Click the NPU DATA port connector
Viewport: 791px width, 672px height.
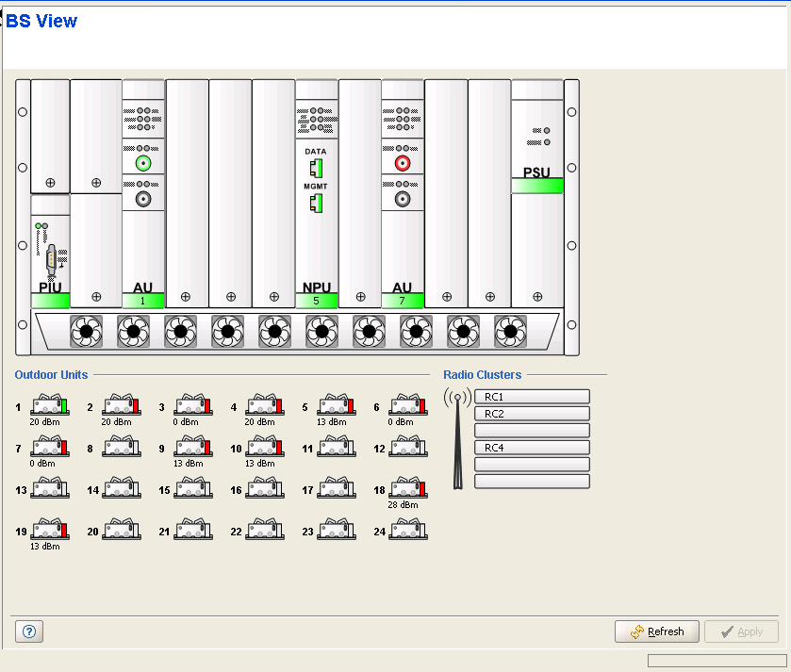point(316,169)
